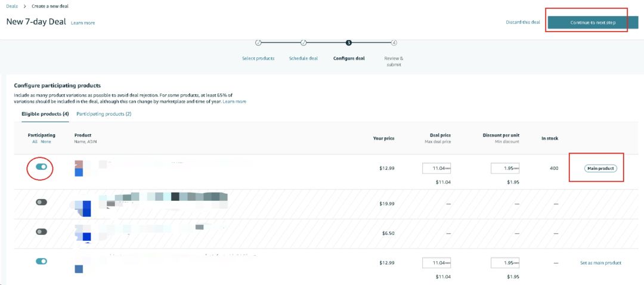Screen dimensions: 644x285
Task: Enable participation for the $19.99 product
Action: click(41, 202)
